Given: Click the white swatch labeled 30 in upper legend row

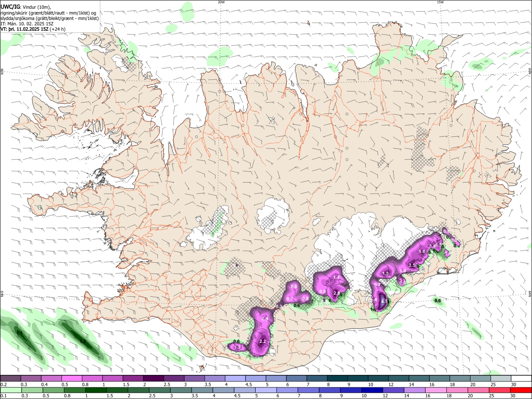Looking at the screenshot, I should (x=521, y=378).
